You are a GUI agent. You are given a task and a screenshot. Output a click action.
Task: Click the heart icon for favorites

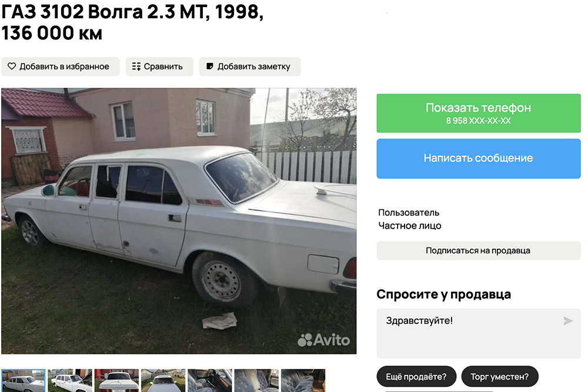click(12, 66)
